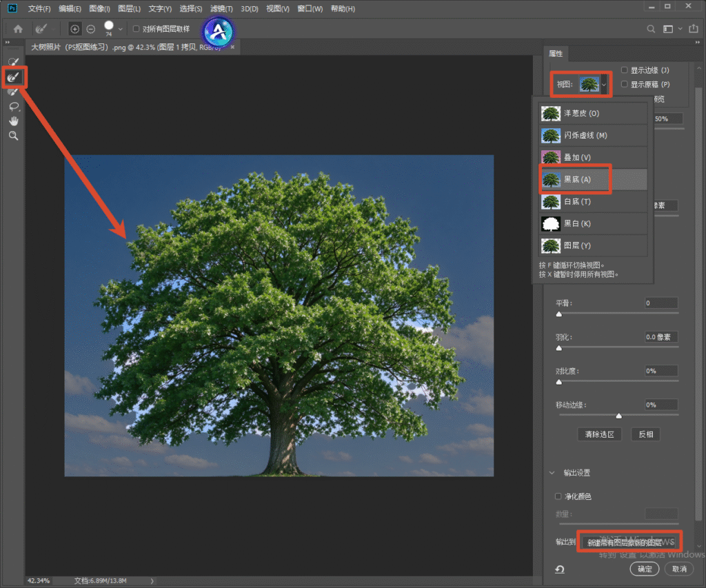This screenshot has width=706, height=588.
Task: Select the Brush tool in toolbar
Action: [14, 92]
